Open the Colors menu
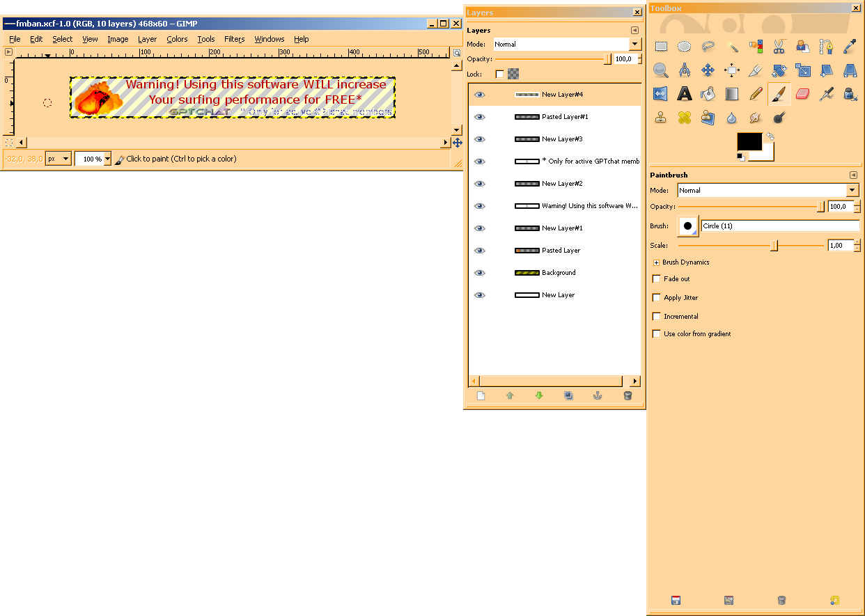 (x=177, y=39)
